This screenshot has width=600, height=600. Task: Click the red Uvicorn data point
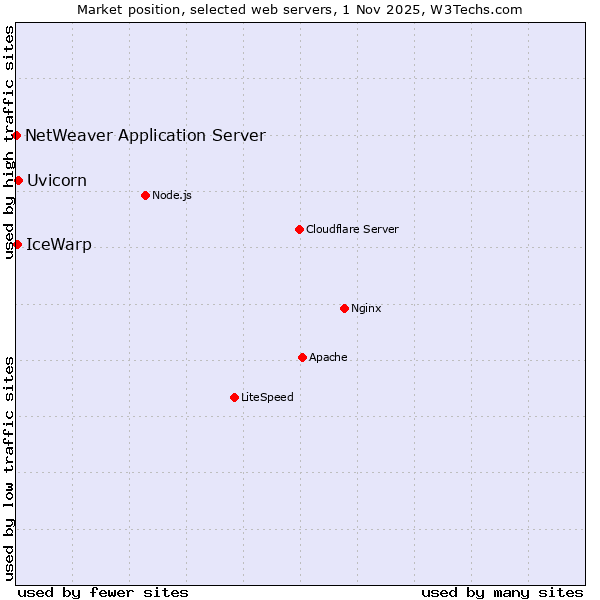[18, 180]
